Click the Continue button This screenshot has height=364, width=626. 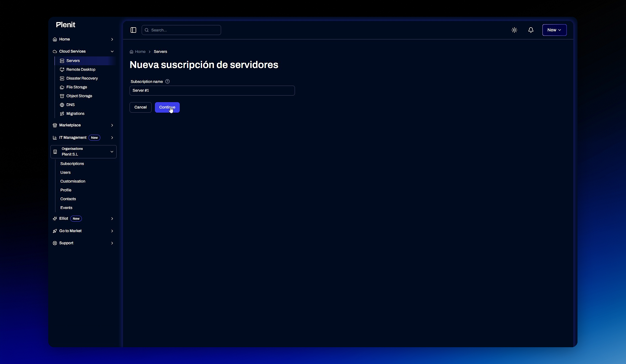[167, 107]
